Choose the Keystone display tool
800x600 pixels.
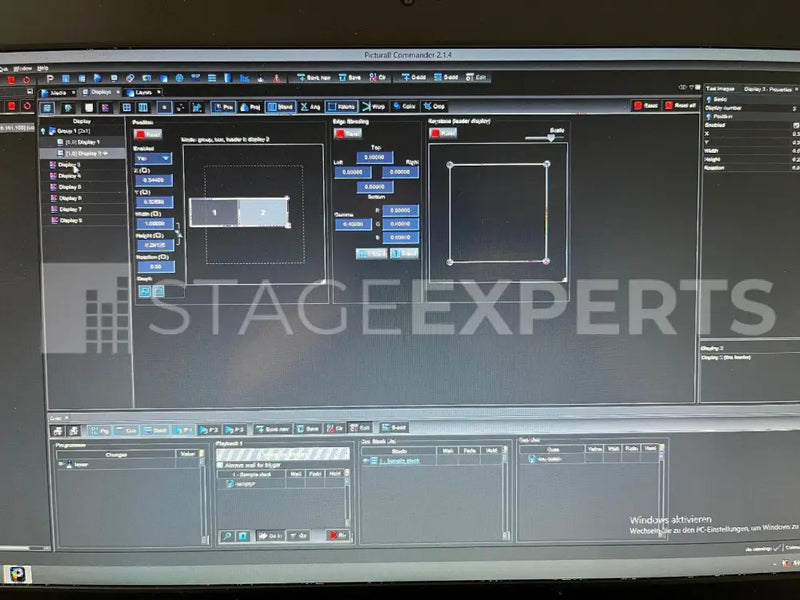[x=341, y=107]
